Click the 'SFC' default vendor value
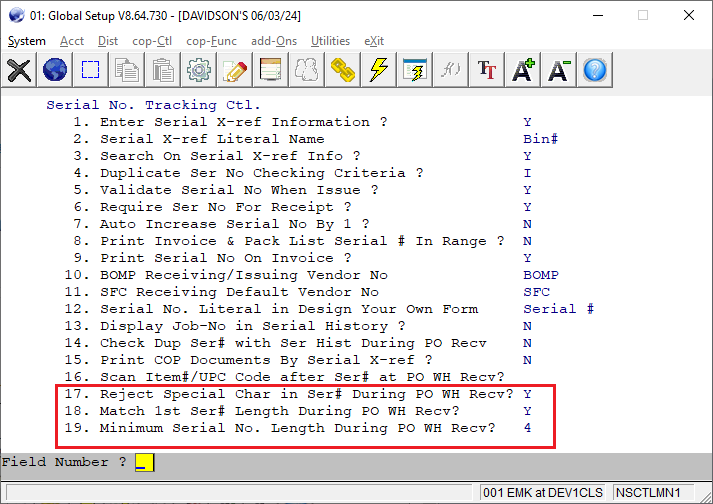 point(536,292)
